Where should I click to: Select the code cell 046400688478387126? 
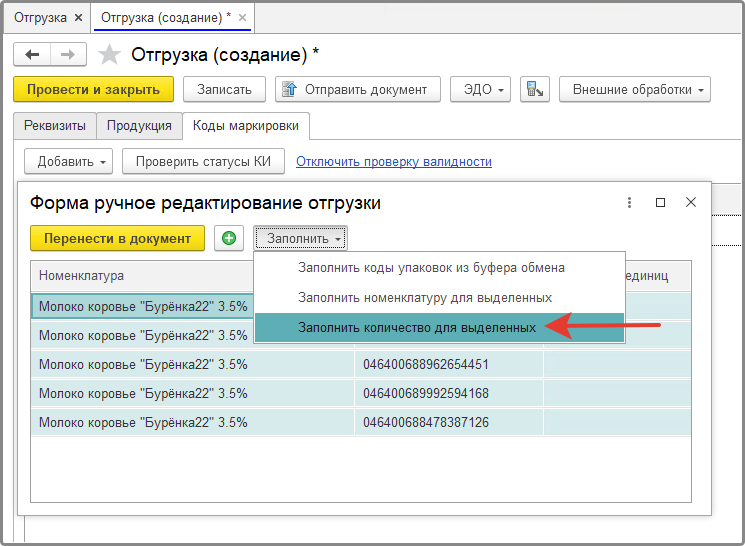449,422
